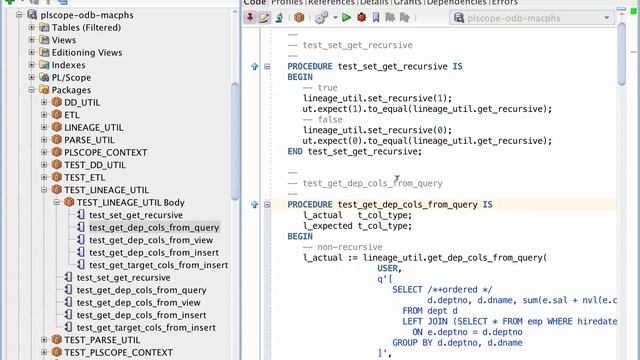Viewport: 640px width, 360px height.
Task: Switch to the Grants tab
Action: click(407, 2)
